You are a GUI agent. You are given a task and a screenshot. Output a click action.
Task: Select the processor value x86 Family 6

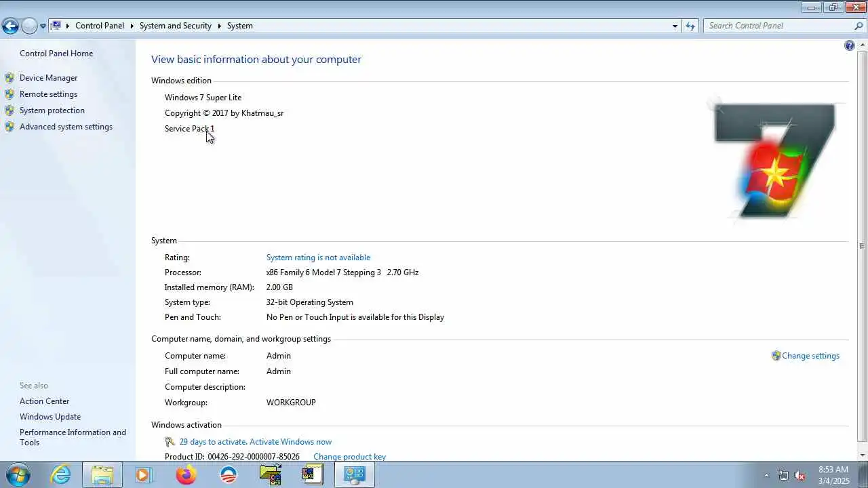click(342, 272)
